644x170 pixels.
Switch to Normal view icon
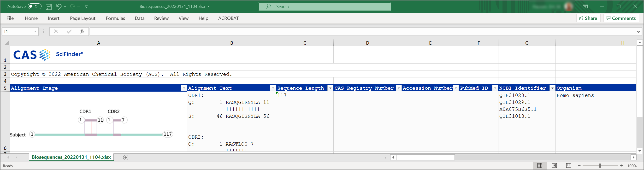[x=539, y=165]
